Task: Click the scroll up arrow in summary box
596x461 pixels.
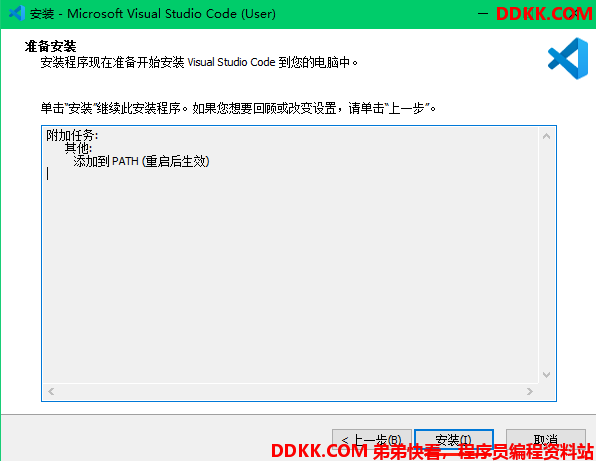Action: (546, 136)
